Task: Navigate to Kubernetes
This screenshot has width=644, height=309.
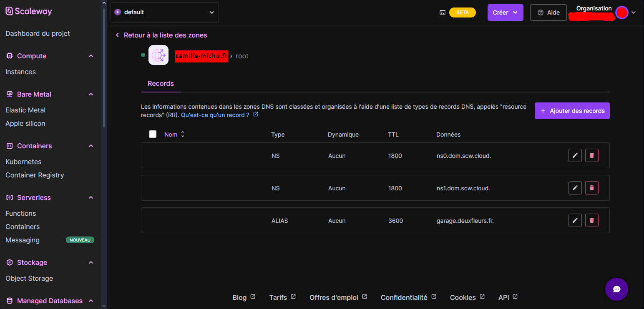Action: click(23, 162)
